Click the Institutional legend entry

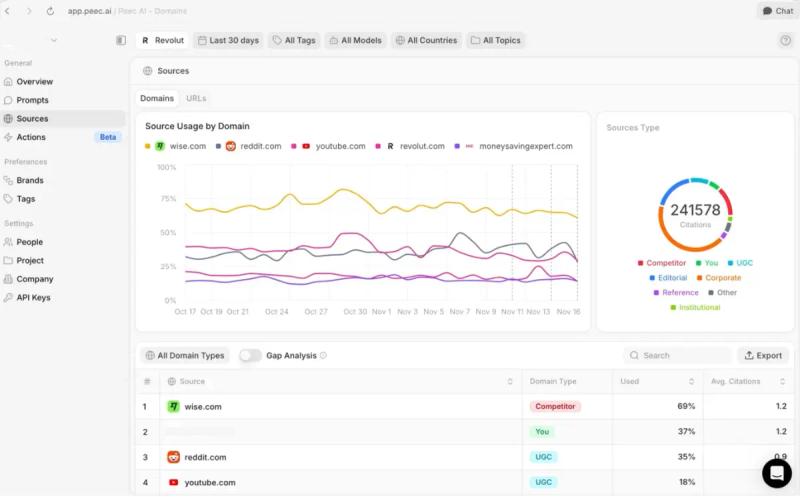point(695,308)
